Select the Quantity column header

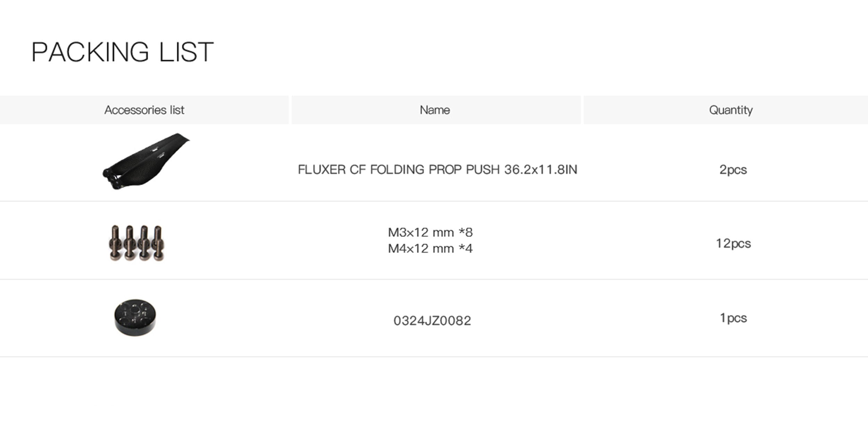click(x=731, y=110)
